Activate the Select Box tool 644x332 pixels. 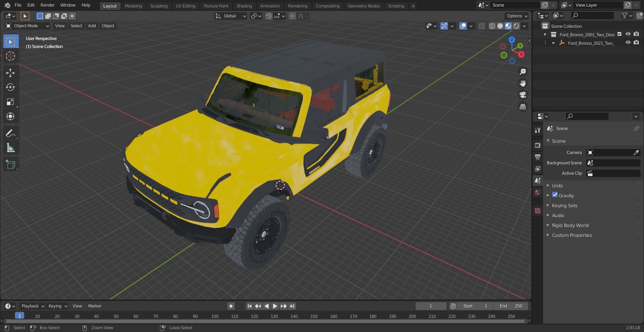(x=10, y=41)
